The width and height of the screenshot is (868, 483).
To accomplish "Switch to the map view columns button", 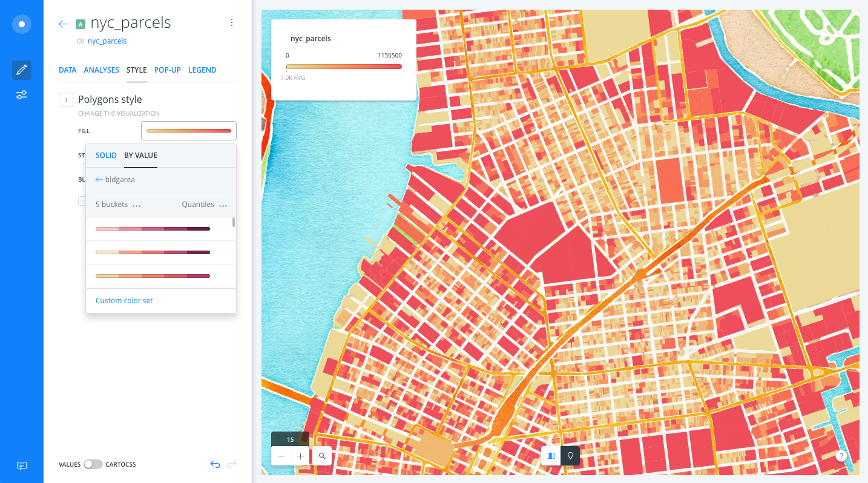I will [x=551, y=456].
